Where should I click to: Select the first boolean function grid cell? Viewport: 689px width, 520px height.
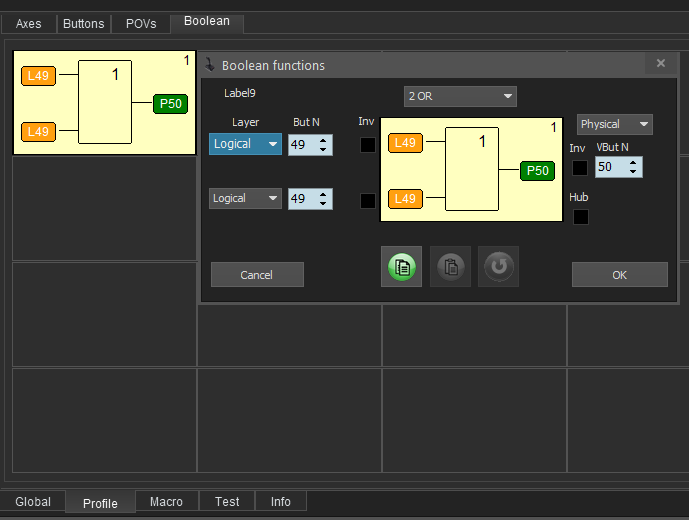point(104,103)
